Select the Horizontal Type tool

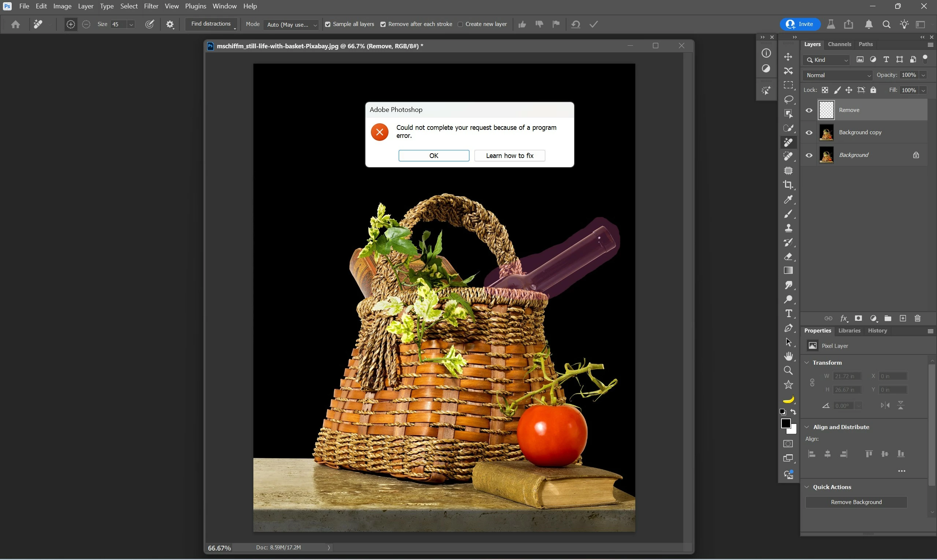[788, 313]
